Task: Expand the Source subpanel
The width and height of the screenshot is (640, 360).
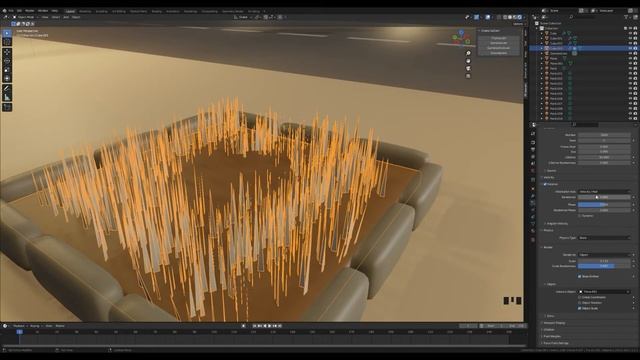Action: point(551,171)
